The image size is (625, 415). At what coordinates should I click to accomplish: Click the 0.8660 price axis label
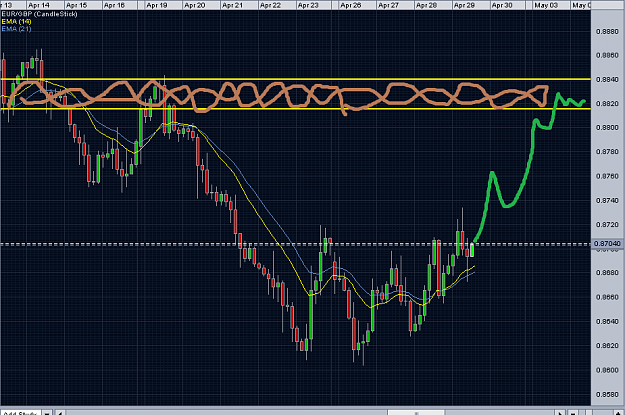607,297
